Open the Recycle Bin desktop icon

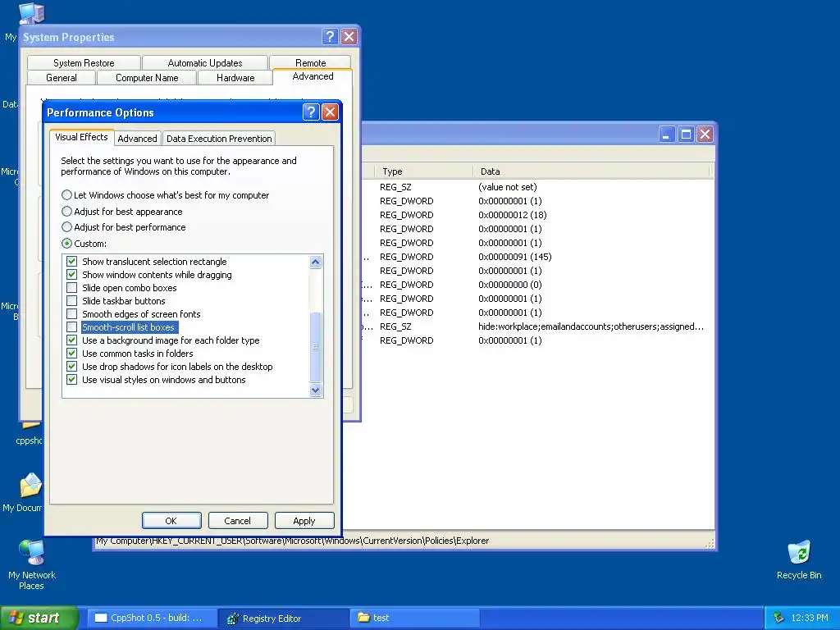coord(799,559)
